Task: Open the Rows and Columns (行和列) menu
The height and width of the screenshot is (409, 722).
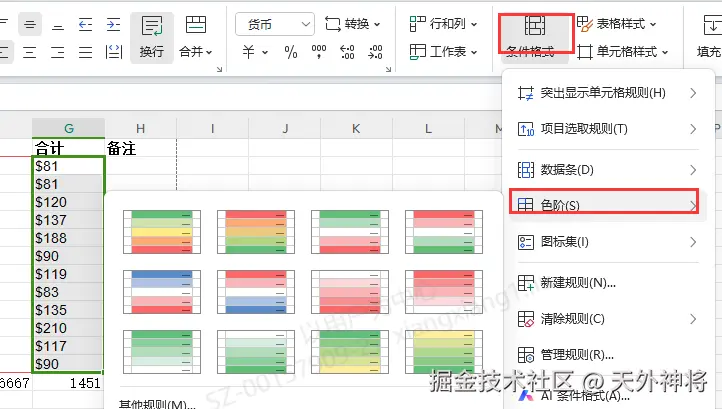Action: (x=443, y=24)
